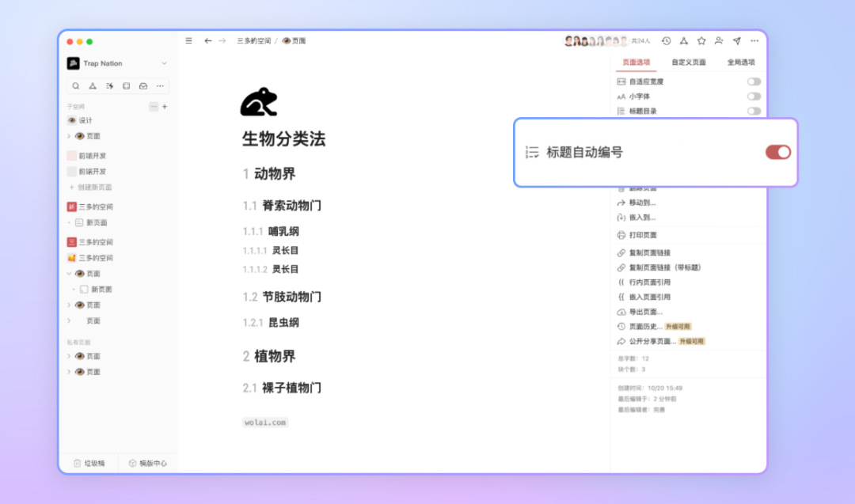Go back with the left arrow icon
The width and height of the screenshot is (855, 504).
[207, 41]
